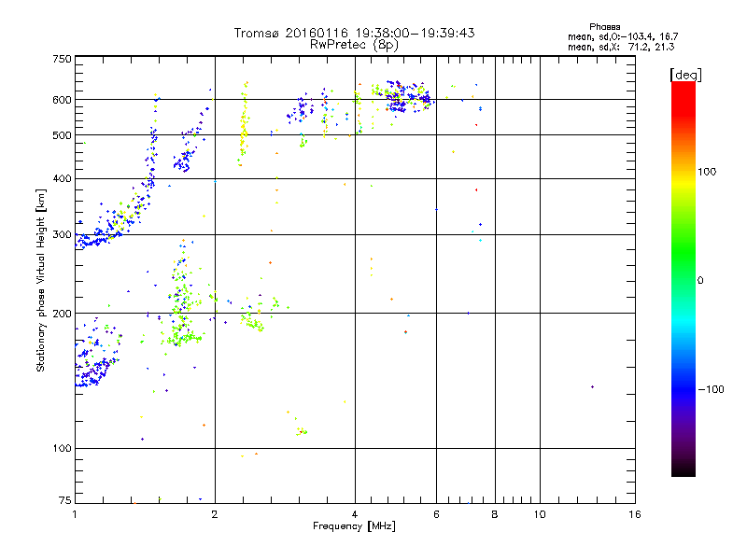The height and width of the screenshot is (560, 747).
Task: Click the colorbar tick label '100'
Action: pos(707,172)
